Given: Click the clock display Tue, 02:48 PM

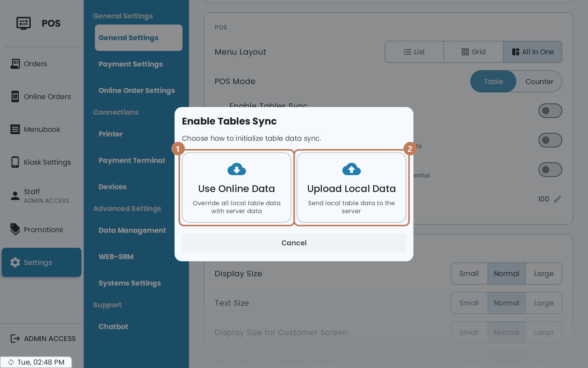Looking at the screenshot, I should 41,362.
